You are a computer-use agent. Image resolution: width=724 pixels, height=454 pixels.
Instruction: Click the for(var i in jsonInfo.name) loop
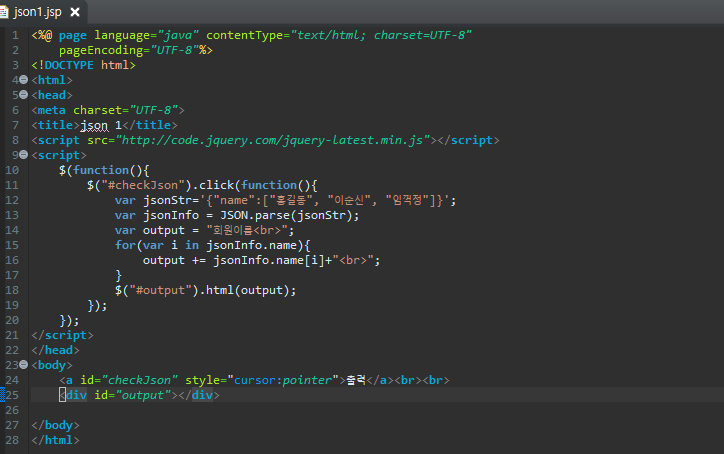point(212,245)
